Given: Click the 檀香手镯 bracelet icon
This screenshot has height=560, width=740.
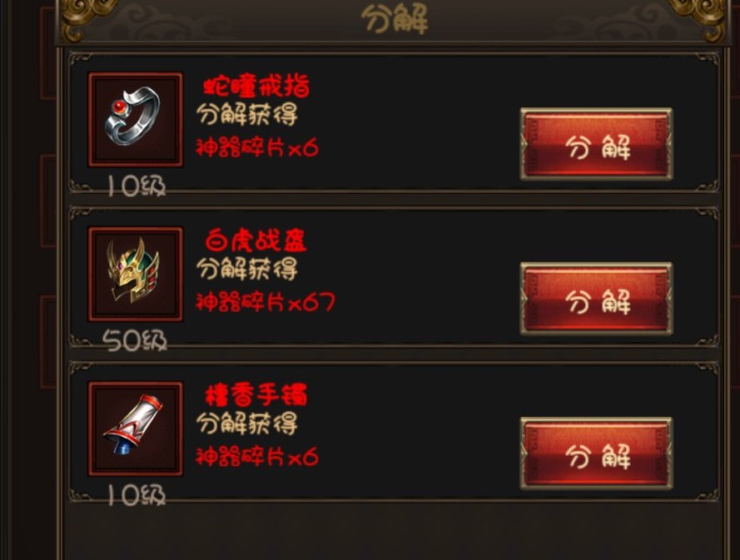Looking at the screenshot, I should click(x=136, y=429).
